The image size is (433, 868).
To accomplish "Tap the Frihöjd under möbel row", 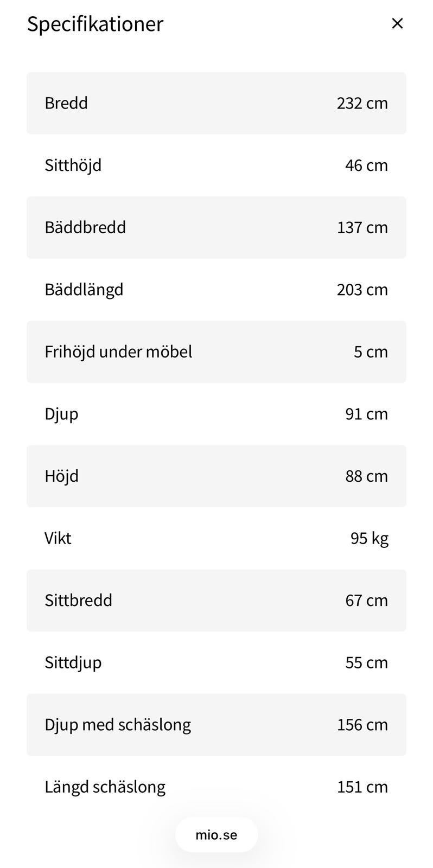I will pyautogui.click(x=216, y=352).
